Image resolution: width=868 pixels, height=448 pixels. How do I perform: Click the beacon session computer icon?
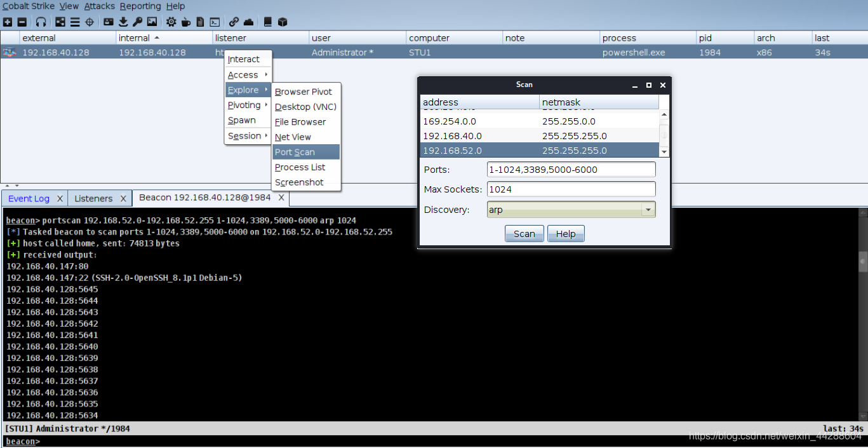(x=9, y=52)
